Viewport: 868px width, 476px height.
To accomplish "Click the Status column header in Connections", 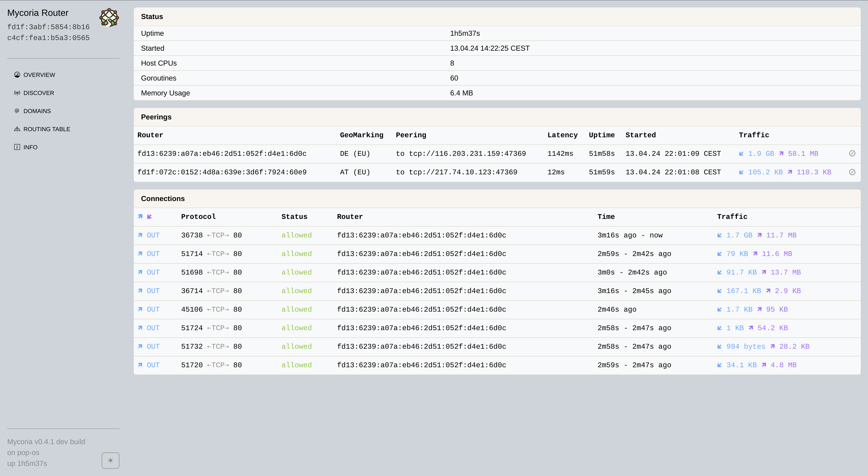I will [x=294, y=217].
